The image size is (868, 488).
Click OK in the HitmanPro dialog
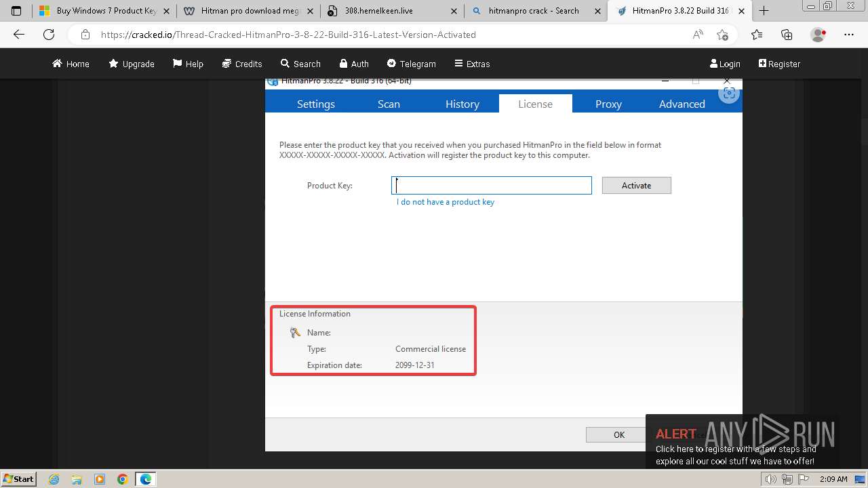tap(619, 434)
